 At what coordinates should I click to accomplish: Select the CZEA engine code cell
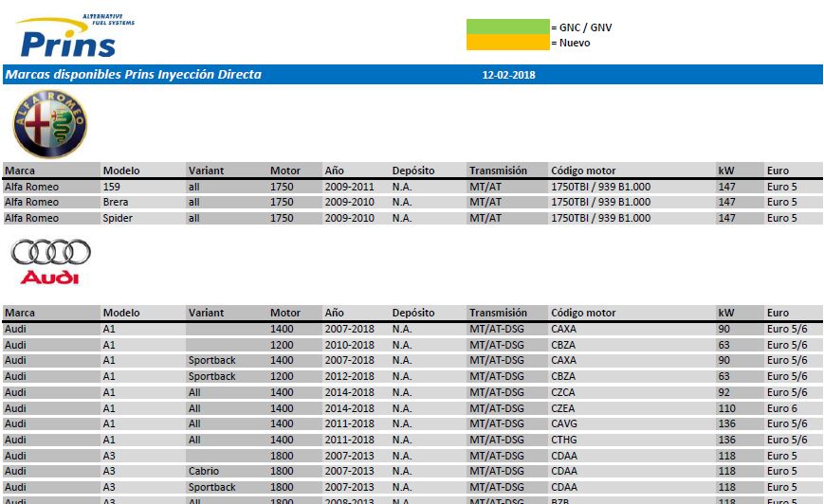(564, 408)
